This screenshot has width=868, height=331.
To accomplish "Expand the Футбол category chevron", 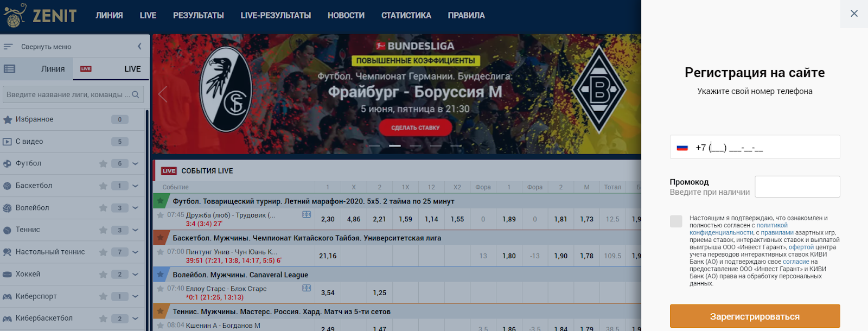I will [x=135, y=163].
